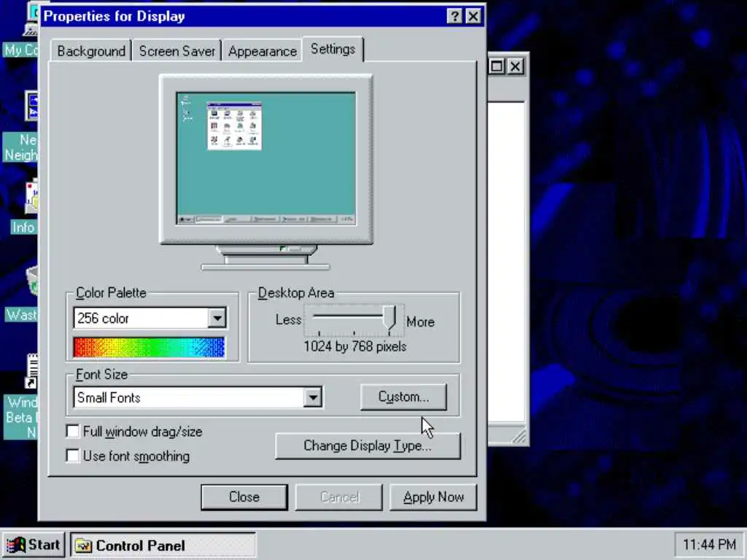Click the Apply Now button
Viewport: 747px width, 560px height.
[x=433, y=497]
